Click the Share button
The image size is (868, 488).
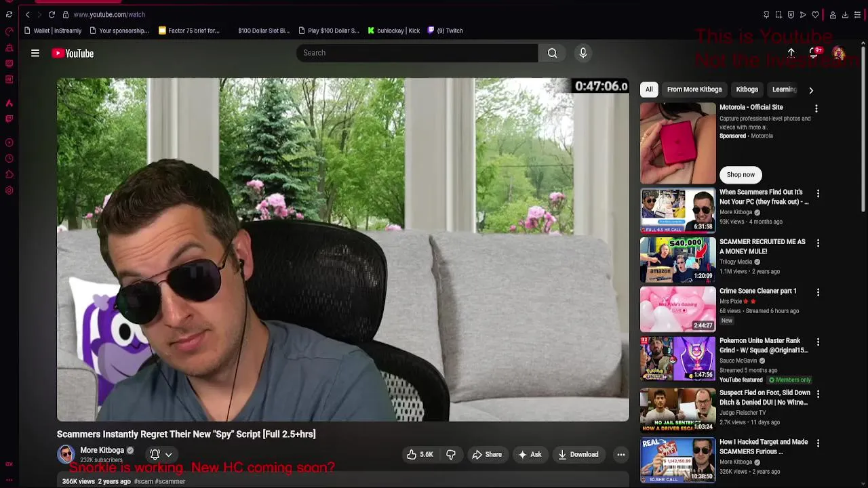point(487,455)
